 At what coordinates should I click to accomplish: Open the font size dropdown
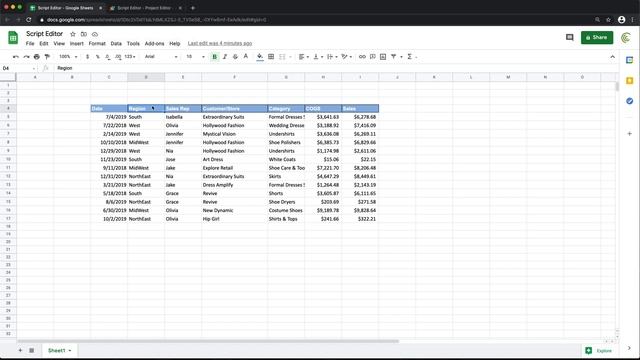pyautogui.click(x=195, y=57)
